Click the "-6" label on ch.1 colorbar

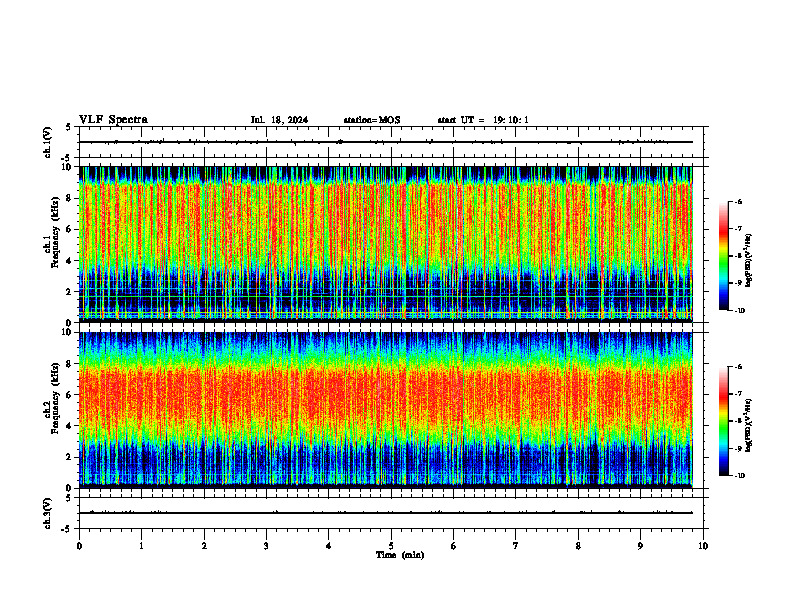coord(738,202)
